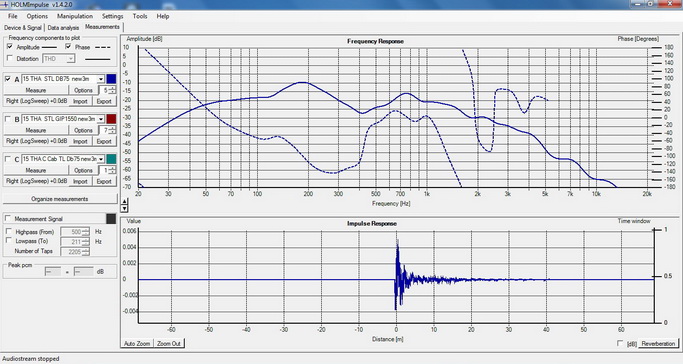This screenshot has height=364, width=683.
Task: Open Options for measurement C
Action: click(83, 170)
